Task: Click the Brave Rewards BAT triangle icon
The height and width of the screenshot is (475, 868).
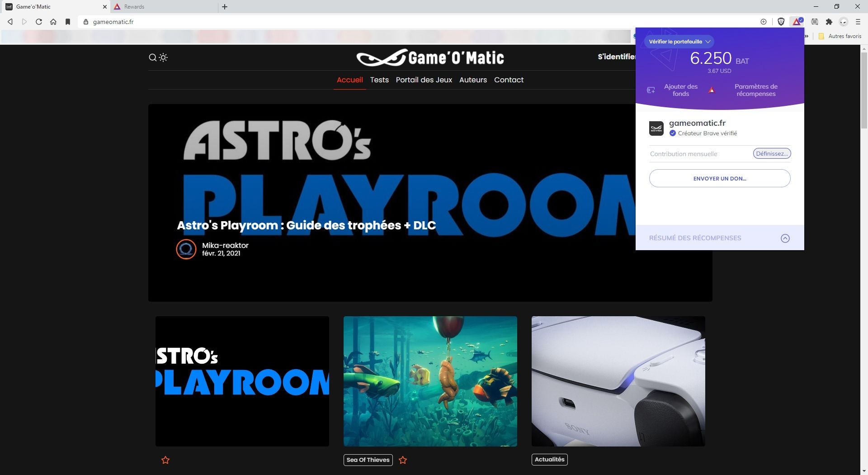Action: pyautogui.click(x=797, y=22)
